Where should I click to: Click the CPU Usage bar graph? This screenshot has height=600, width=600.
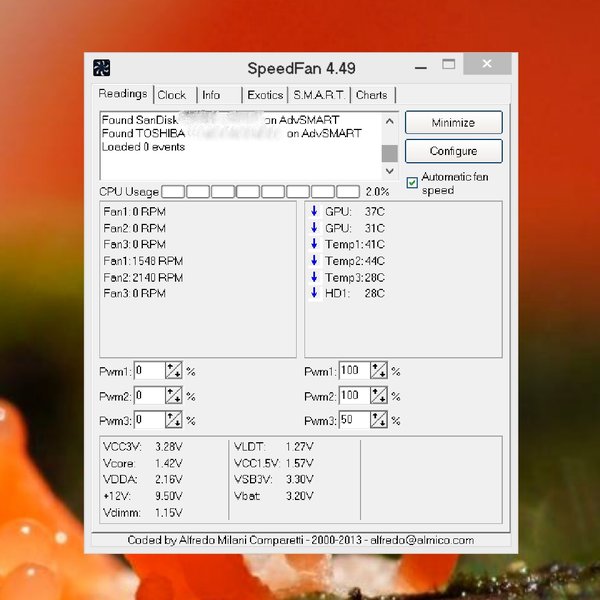[x=261, y=192]
